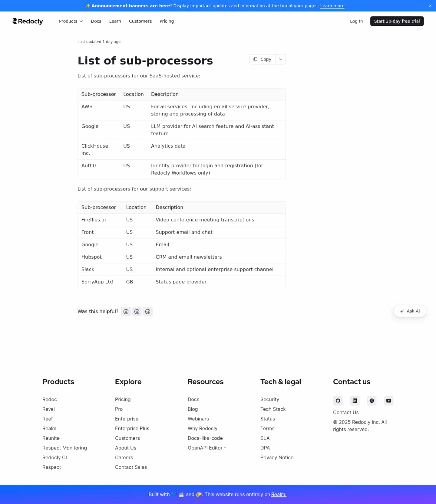Image resolution: width=436 pixels, height=504 pixels.
Task: Follow the Learn more banner link
Action: click(x=332, y=6)
